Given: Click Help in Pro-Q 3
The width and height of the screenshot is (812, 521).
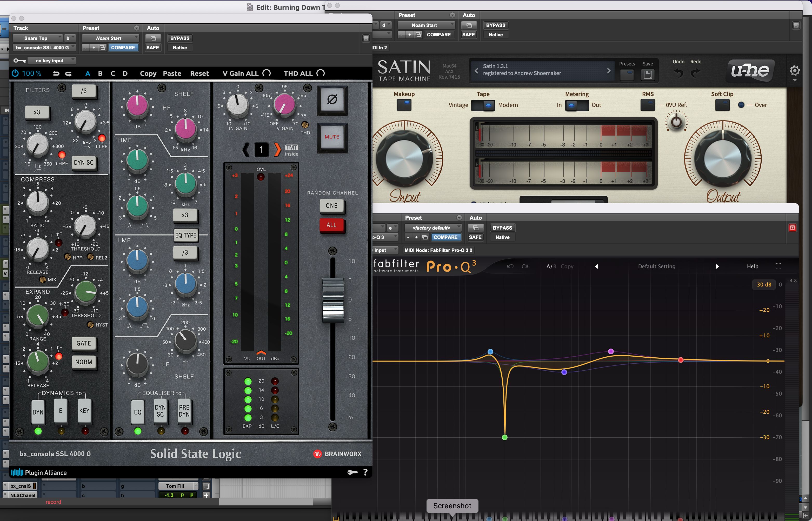Looking at the screenshot, I should pos(753,266).
